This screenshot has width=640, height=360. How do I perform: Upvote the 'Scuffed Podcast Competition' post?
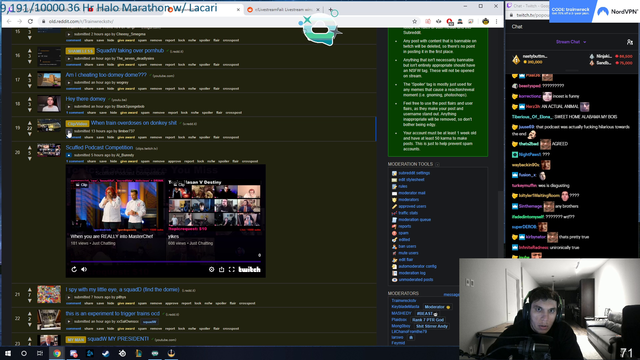coord(29,147)
